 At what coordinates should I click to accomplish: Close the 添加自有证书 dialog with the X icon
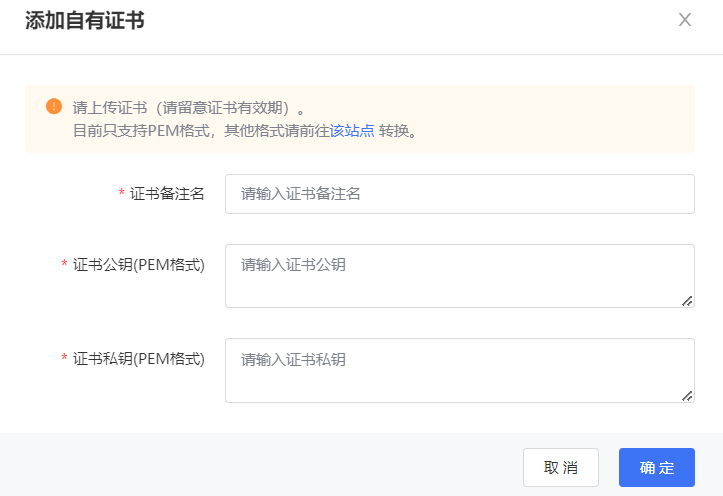[x=685, y=20]
